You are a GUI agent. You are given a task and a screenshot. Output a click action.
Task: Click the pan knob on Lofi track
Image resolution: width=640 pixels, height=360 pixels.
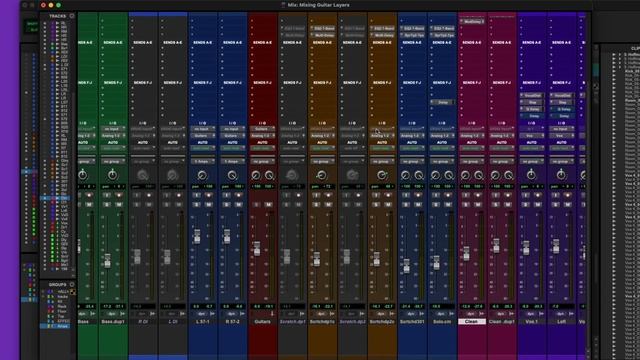pos(561,175)
